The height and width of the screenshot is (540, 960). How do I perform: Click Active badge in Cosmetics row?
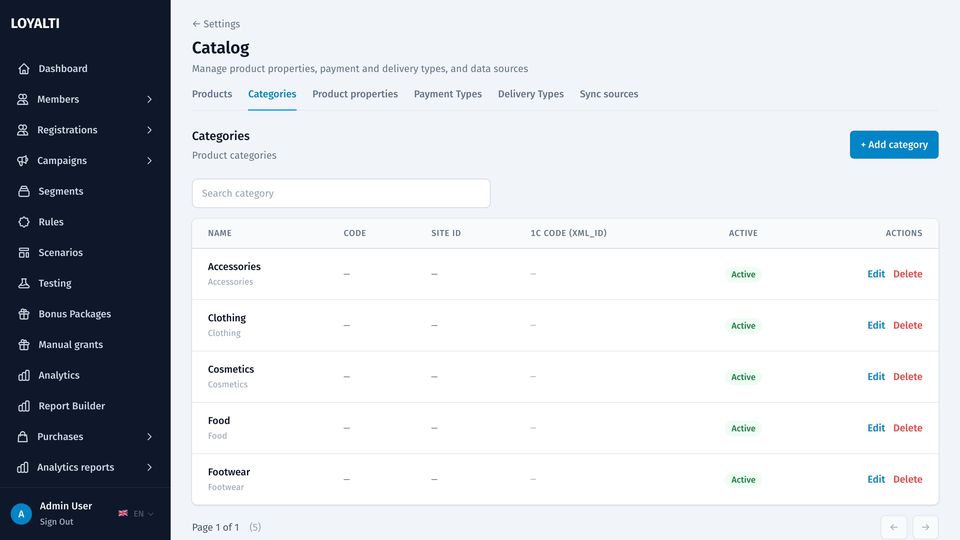(743, 377)
